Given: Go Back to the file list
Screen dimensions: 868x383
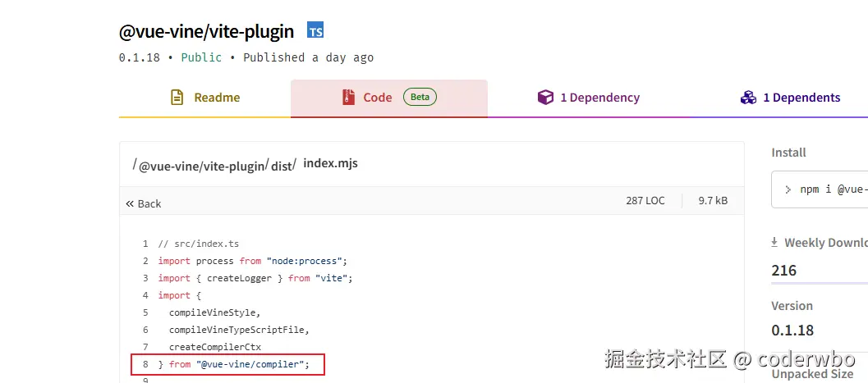Looking at the screenshot, I should pos(144,203).
